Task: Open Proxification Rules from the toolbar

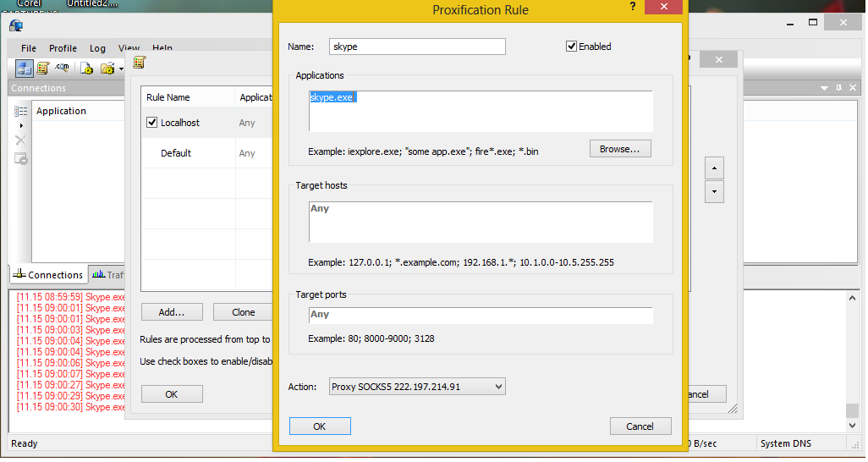Action: tap(42, 69)
